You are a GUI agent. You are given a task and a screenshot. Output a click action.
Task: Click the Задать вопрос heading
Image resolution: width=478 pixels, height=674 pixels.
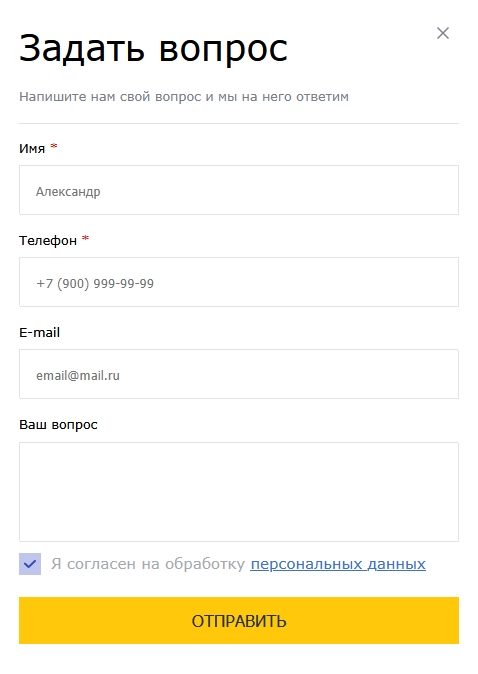click(x=153, y=48)
